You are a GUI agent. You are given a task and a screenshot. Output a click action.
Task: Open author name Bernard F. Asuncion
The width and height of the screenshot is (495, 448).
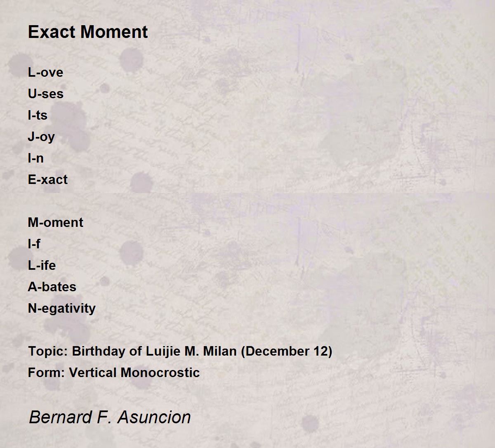(110, 417)
